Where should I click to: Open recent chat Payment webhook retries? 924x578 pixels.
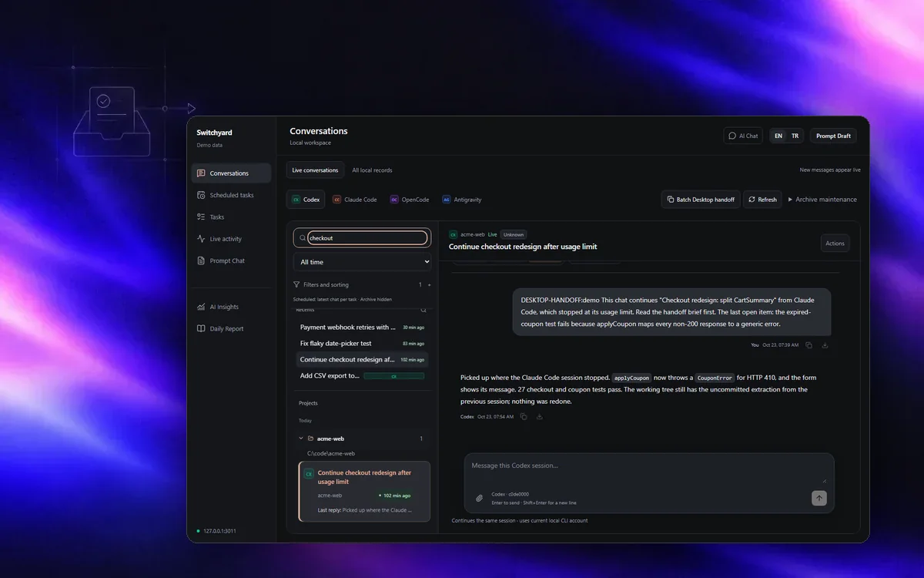(x=362, y=328)
